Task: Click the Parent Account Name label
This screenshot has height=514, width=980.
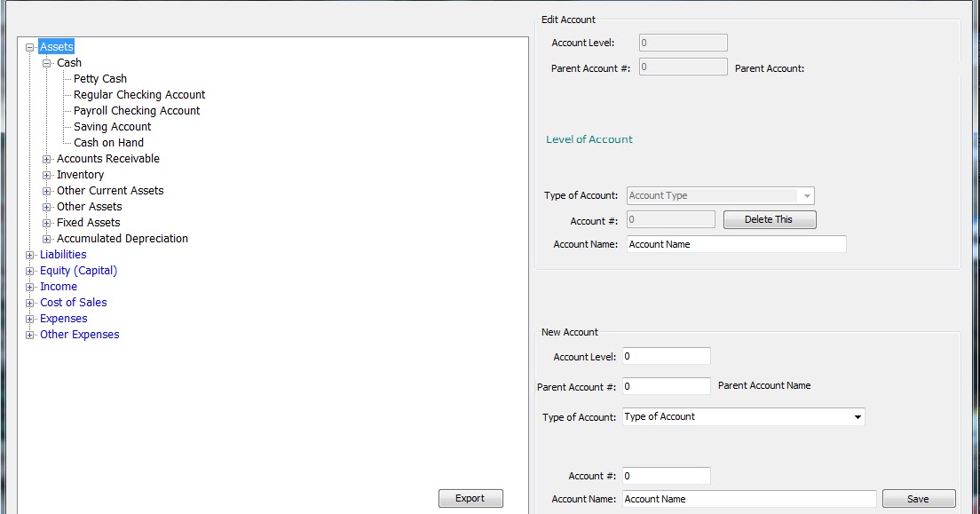Action: tap(764, 386)
